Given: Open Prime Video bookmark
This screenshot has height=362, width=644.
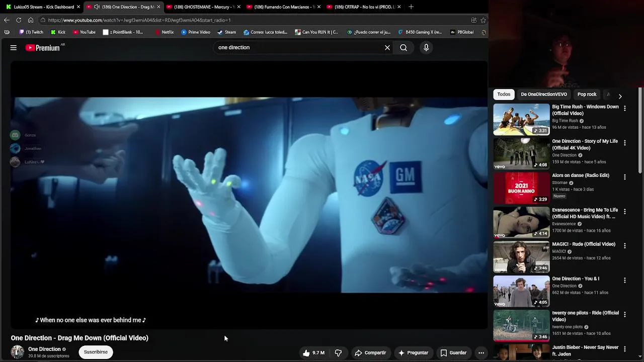Looking at the screenshot, I should 196,32.
